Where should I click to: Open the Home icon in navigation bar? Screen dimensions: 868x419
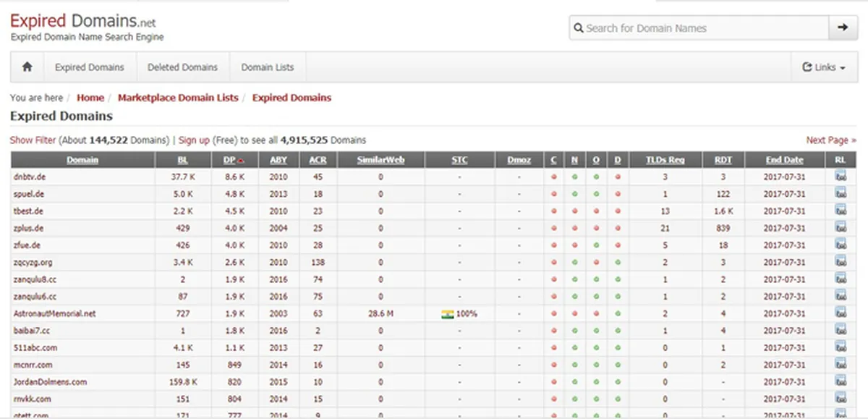(27, 67)
